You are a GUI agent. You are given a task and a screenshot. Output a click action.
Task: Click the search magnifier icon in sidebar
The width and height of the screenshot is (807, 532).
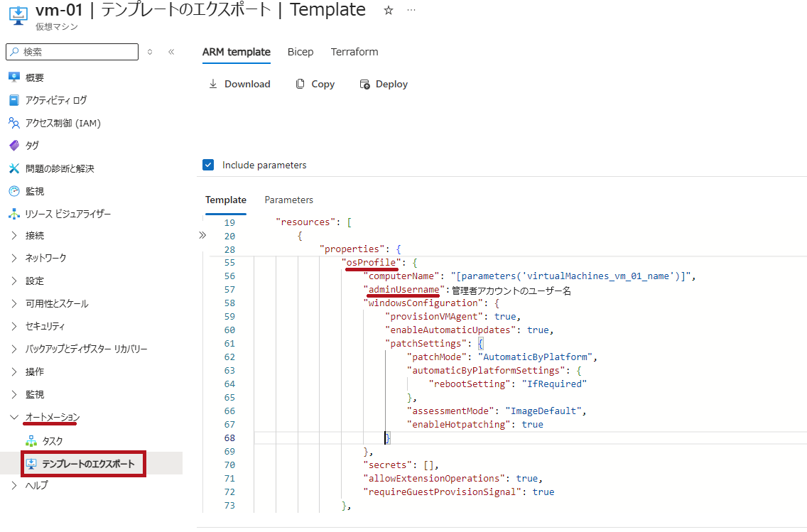click(14, 52)
